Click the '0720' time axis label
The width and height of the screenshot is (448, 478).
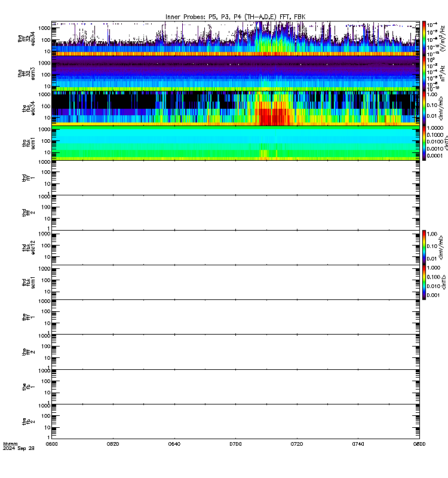click(x=297, y=444)
